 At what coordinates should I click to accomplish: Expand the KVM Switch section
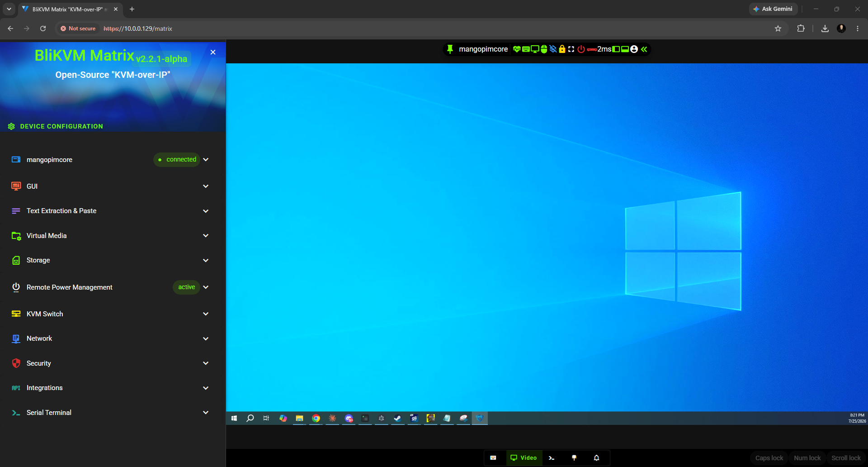[x=206, y=314]
